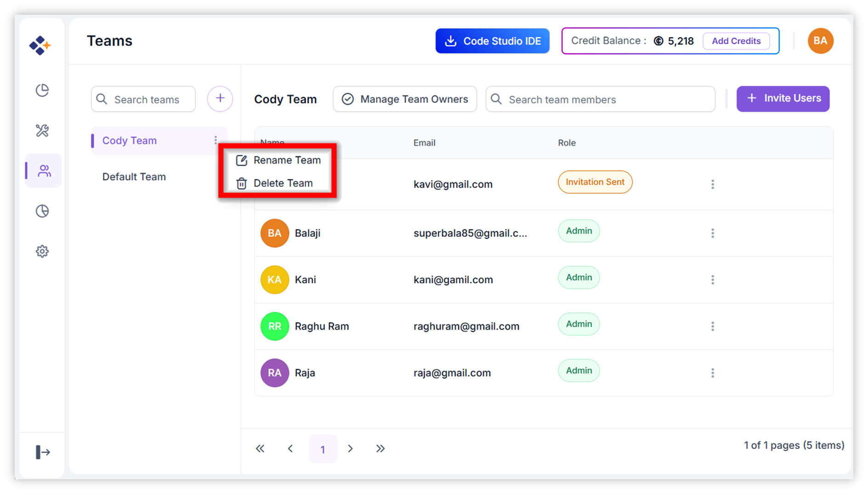The width and height of the screenshot is (868, 494).
Task: Select Rename Team from context menu
Action: 287,160
